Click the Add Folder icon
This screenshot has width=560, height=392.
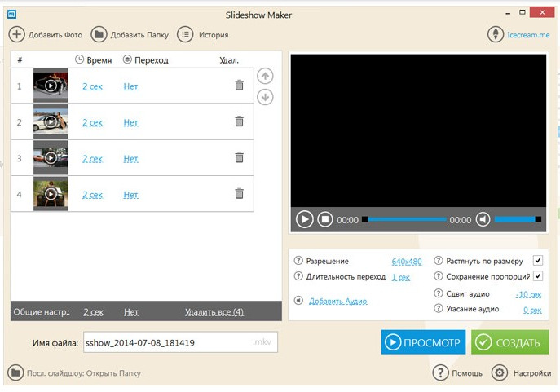click(99, 34)
